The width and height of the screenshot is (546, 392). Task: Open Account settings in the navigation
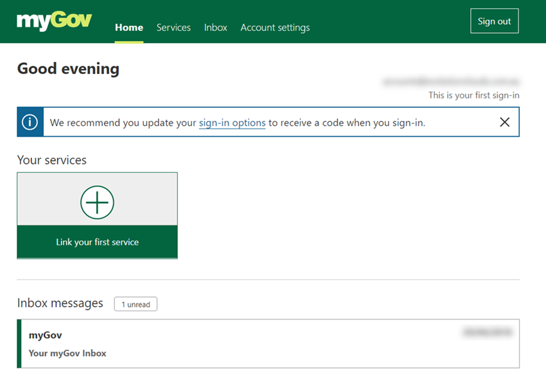click(x=275, y=28)
